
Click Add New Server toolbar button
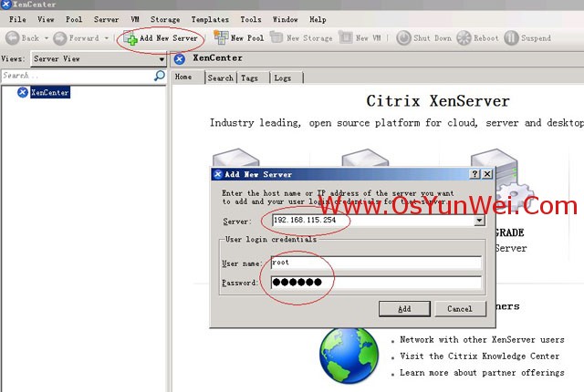[161, 38]
